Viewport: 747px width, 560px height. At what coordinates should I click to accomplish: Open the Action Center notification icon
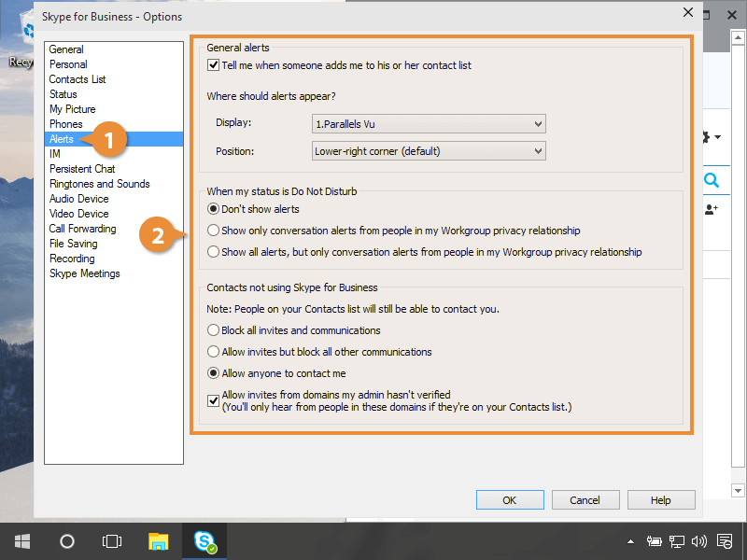tap(724, 540)
